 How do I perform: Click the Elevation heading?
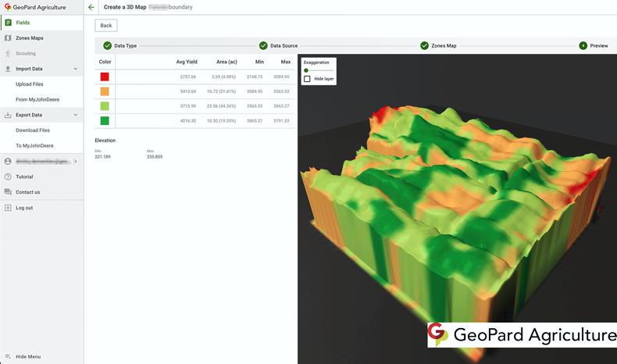[105, 141]
